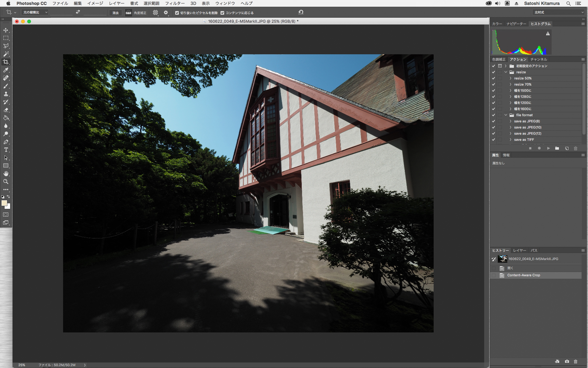Collapse the resize action folder
The height and width of the screenshot is (368, 588).
pyautogui.click(x=506, y=72)
